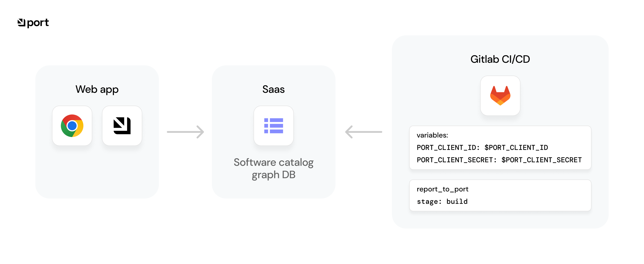The width and height of the screenshot is (644, 264).
Task: Select the Chrome browser icon
Action: (x=72, y=126)
